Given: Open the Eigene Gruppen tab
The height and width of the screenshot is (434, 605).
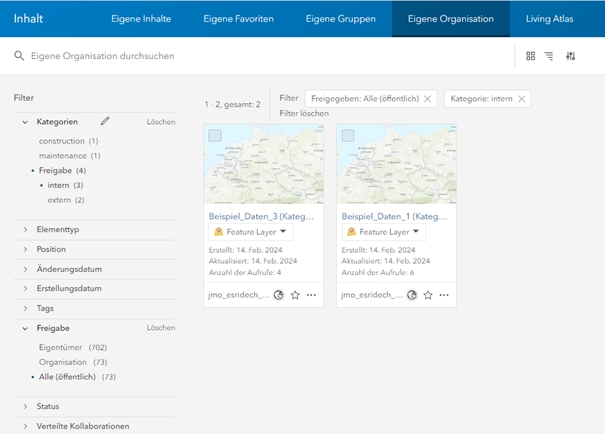Looking at the screenshot, I should coord(341,19).
